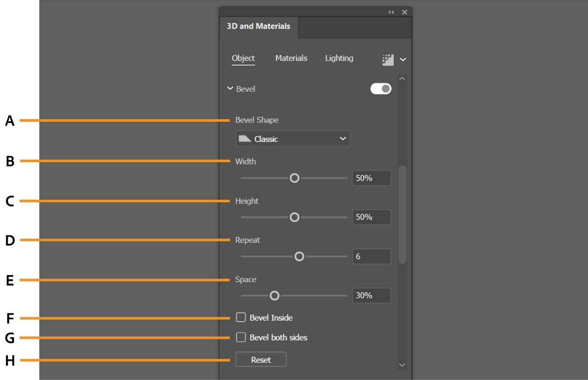588x380 pixels.
Task: Click the panel collapse double-arrow icon
Action: coord(391,12)
